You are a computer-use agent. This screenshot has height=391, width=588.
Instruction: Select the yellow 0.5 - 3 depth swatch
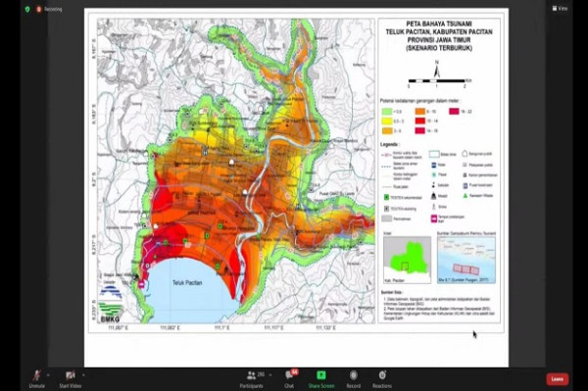pyautogui.click(x=387, y=122)
